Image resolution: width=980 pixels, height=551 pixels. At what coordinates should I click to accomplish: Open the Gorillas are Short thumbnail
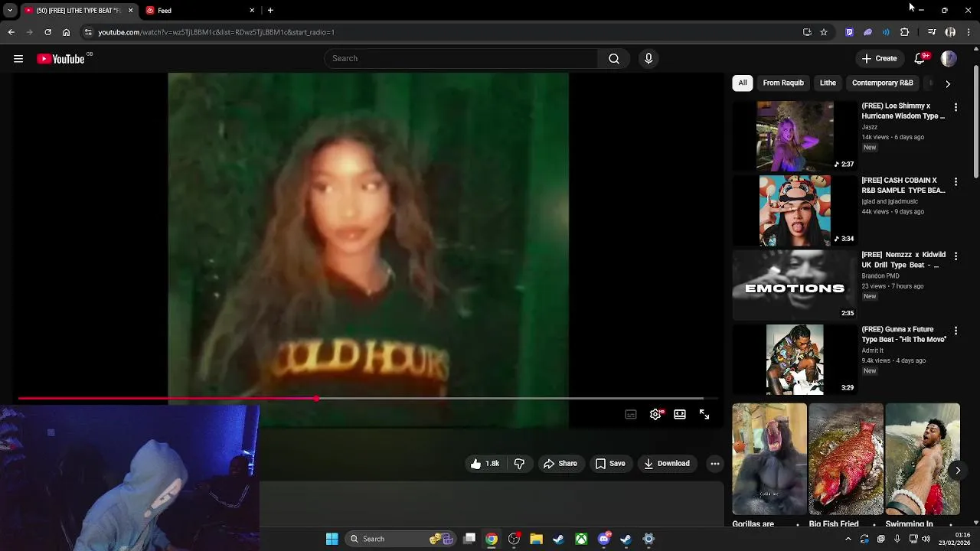[769, 459]
